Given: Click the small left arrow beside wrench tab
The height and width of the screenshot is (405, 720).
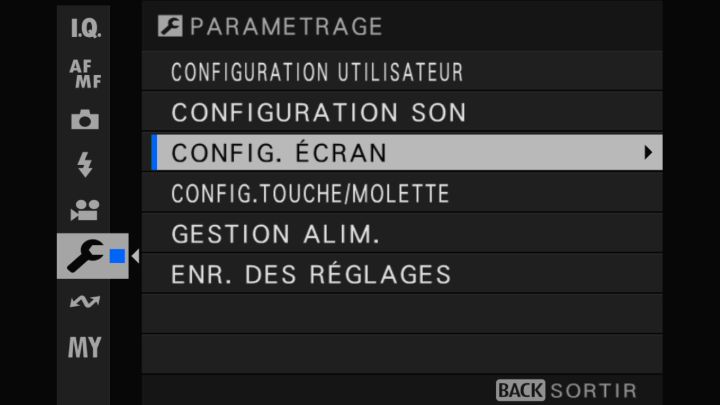Looking at the screenshot, I should click(135, 257).
